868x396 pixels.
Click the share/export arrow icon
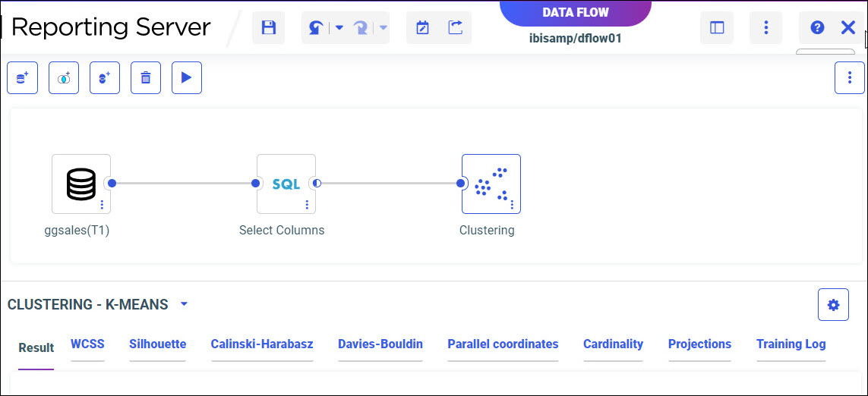tap(456, 28)
